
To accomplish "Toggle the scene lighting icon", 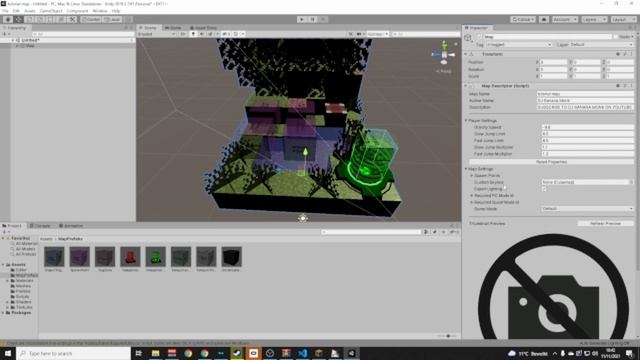I will [x=193, y=34].
